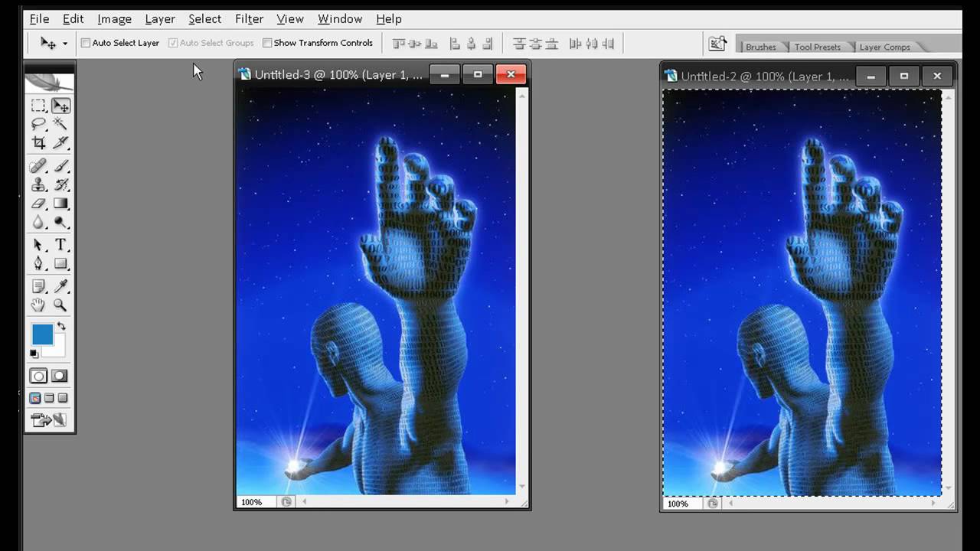Swap foreground and background colors
Image resolution: width=980 pixels, height=551 pixels.
point(61,327)
